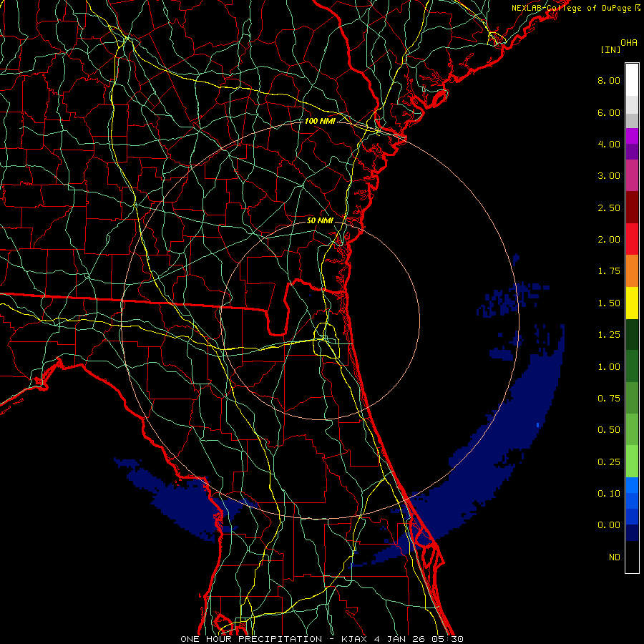Click the "OHA" product code label
This screenshot has height=644, width=644.
(629, 43)
